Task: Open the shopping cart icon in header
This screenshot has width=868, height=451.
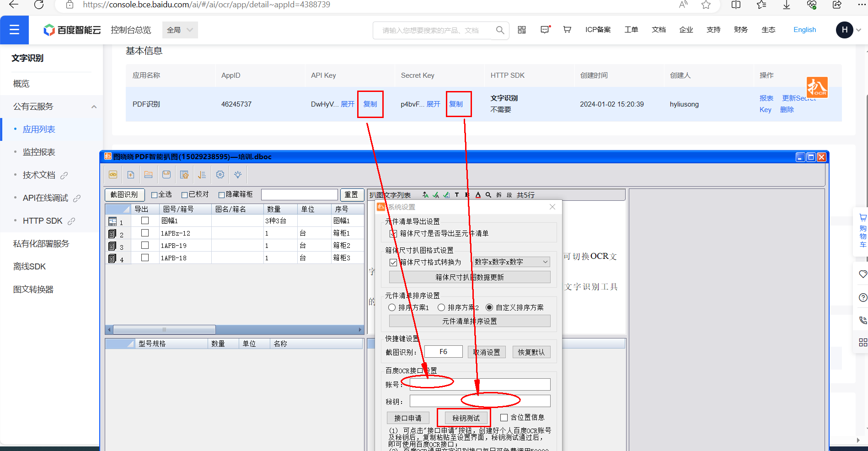Action: click(567, 30)
